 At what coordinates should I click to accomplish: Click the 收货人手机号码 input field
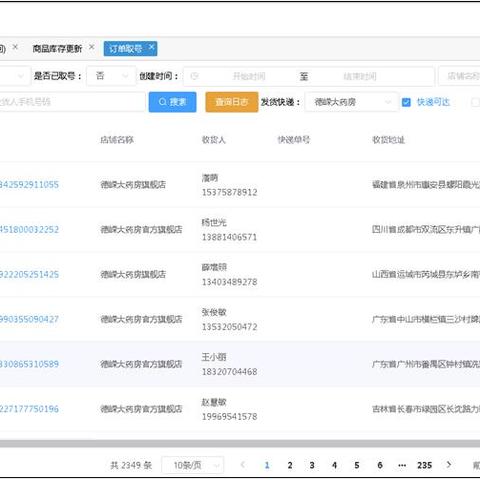[72, 102]
